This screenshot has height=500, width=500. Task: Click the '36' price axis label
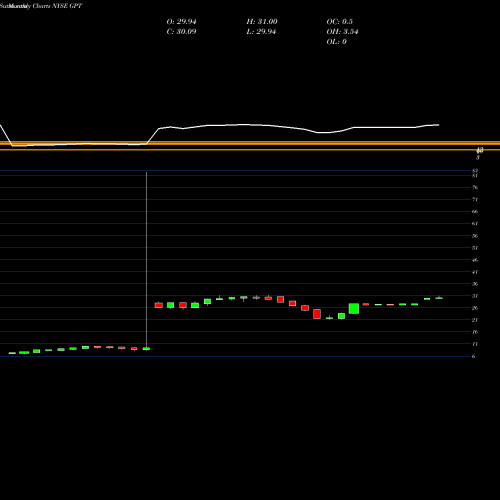click(x=475, y=284)
